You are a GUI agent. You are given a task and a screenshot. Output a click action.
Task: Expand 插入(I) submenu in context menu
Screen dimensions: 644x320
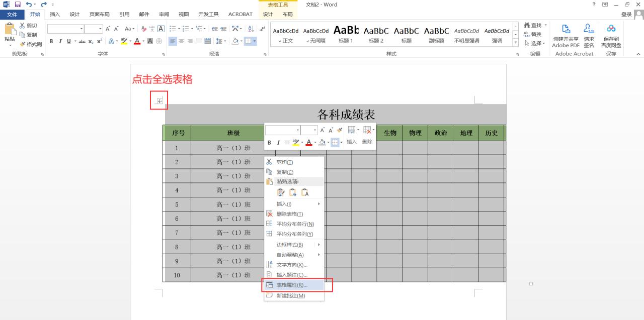[x=294, y=204]
